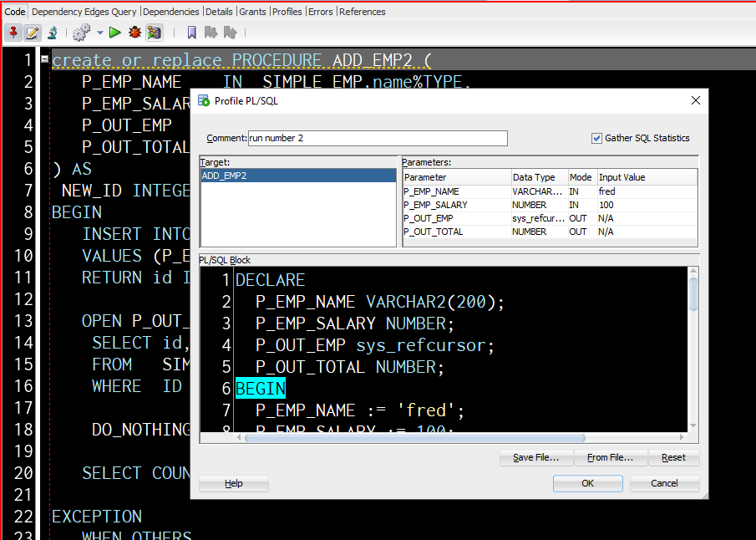The height and width of the screenshot is (540, 756).
Task: Click the dialog resize grip corner
Action: point(705,496)
